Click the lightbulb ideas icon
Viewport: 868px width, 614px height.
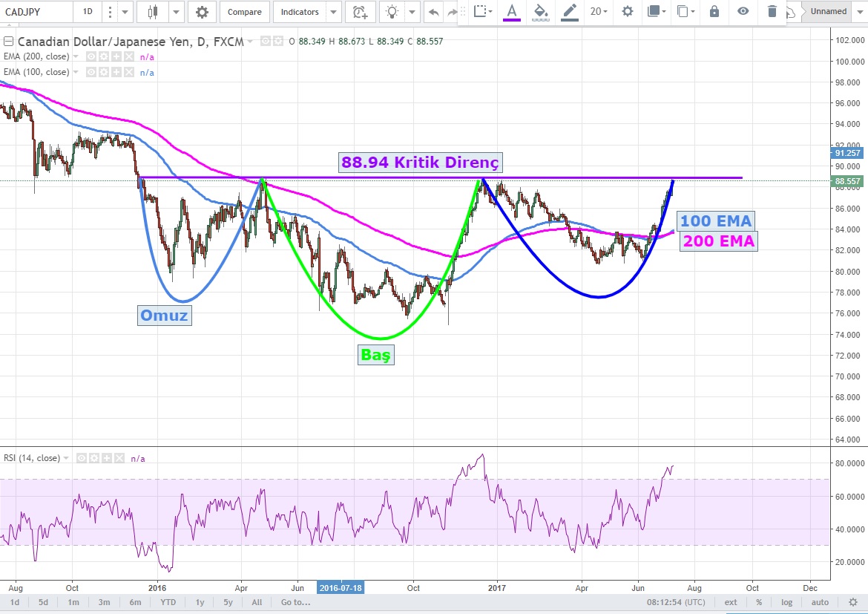click(x=392, y=12)
